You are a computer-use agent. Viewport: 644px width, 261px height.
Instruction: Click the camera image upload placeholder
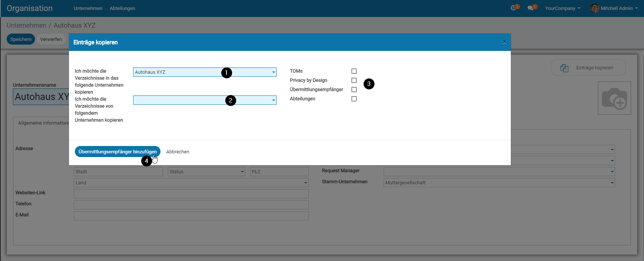614,98
